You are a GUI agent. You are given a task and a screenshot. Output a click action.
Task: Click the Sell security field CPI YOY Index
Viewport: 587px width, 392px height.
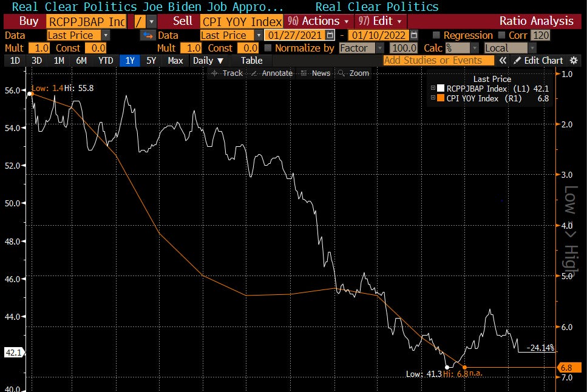[242, 22]
